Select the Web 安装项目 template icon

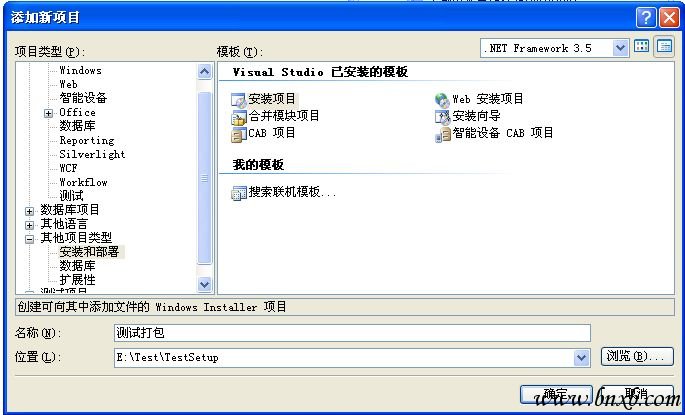443,100
